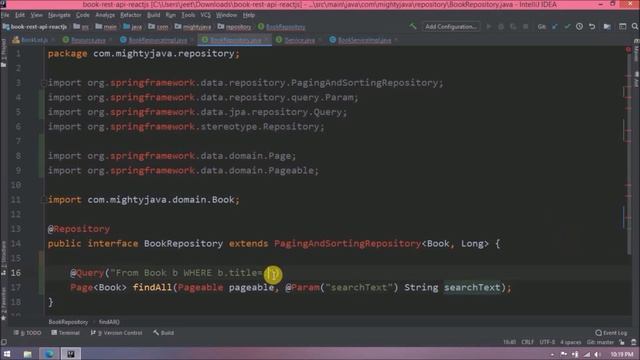This screenshot has height=360, width=640.
Task: Toggle tool window bars with bottom-left corner icon
Action: click(x=4, y=342)
